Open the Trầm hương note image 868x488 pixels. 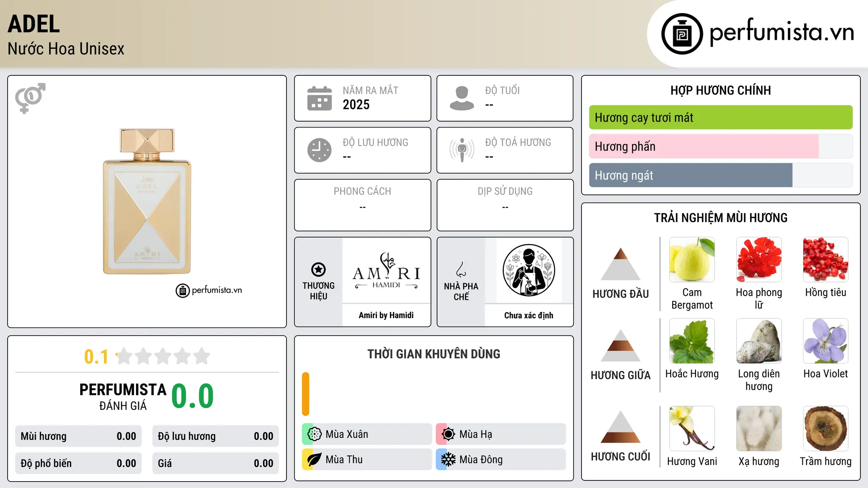(826, 429)
